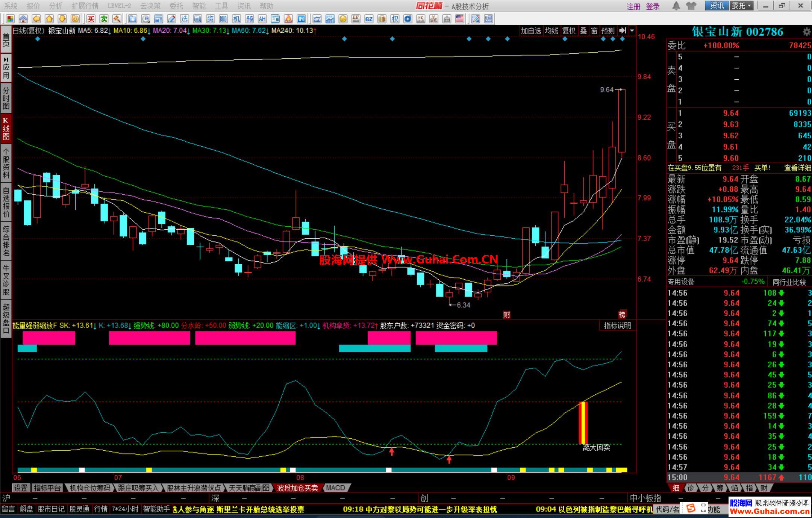This screenshot has height=518, width=812.
Task: Click the green 卖 (sell) toolbar icon
Action: tap(104, 19)
